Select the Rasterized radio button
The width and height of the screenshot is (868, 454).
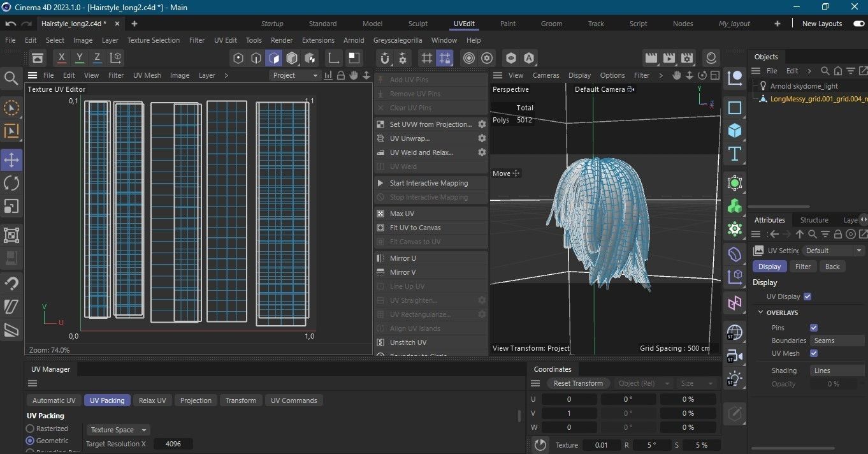tap(30, 428)
